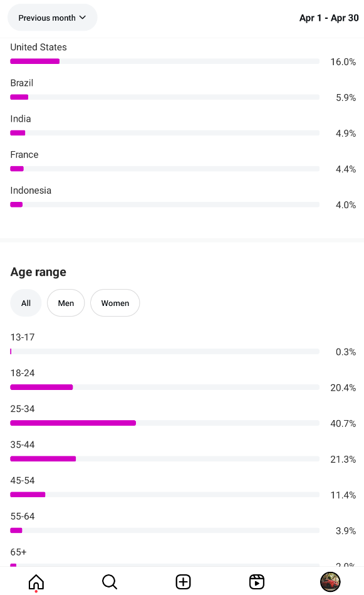The height and width of the screenshot is (595, 364).
Task: Select the All age filter
Action: (26, 303)
